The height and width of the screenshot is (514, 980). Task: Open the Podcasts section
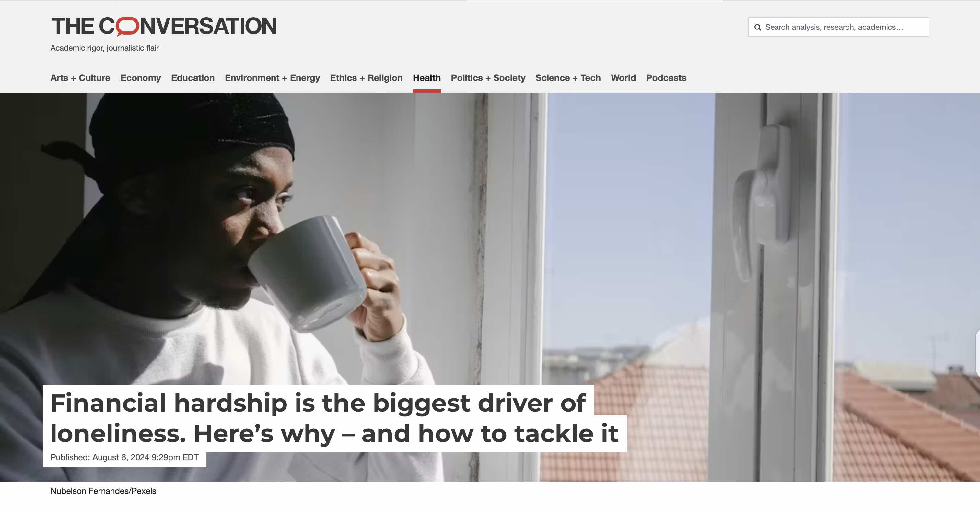point(666,78)
